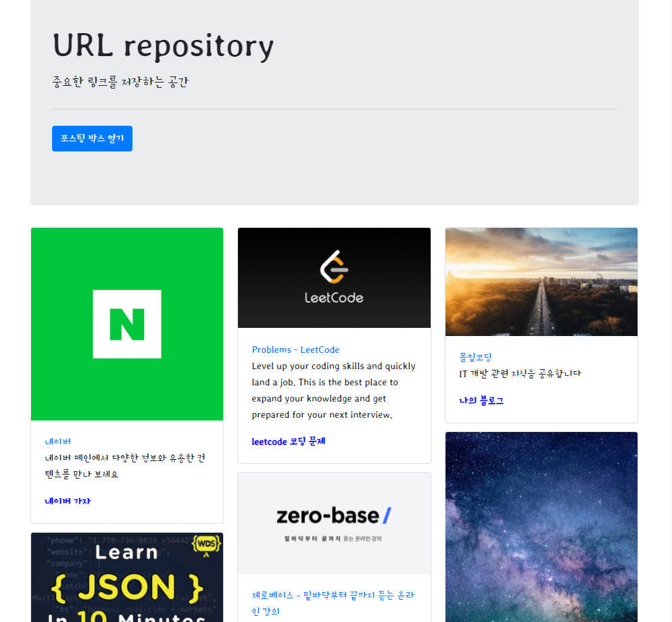Click the LeetCode logo banner image
This screenshot has height=622, width=672.
tap(334, 277)
